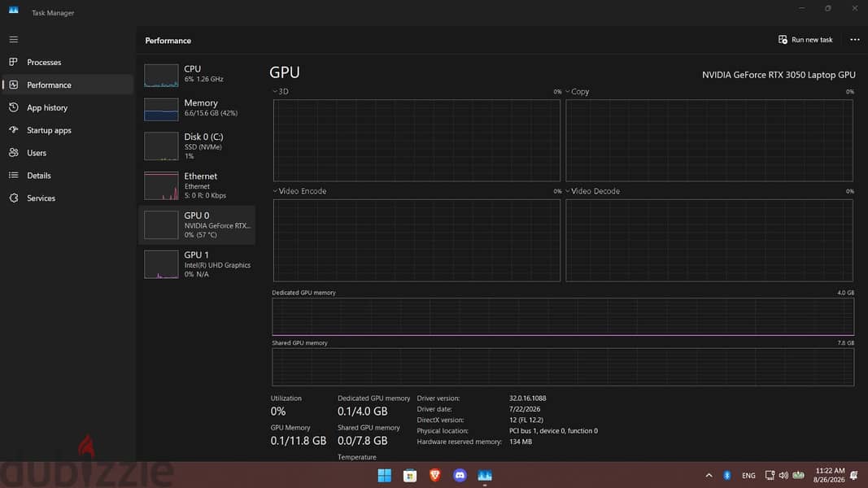Go to the App history page
Image resolution: width=868 pixels, height=488 pixels.
click(68, 107)
